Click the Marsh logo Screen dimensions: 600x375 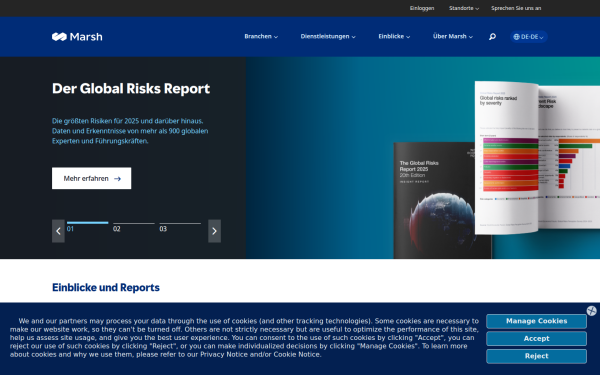pyautogui.click(x=77, y=37)
